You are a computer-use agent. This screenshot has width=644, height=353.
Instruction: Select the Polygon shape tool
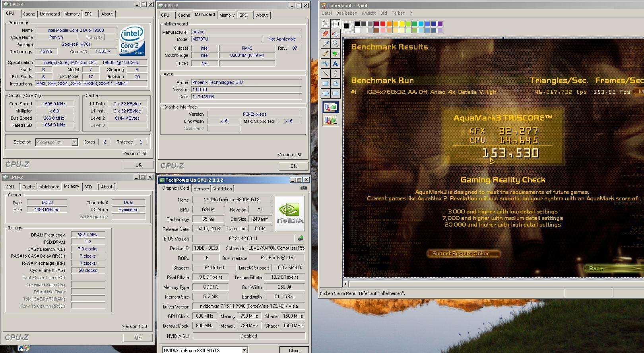(336, 83)
